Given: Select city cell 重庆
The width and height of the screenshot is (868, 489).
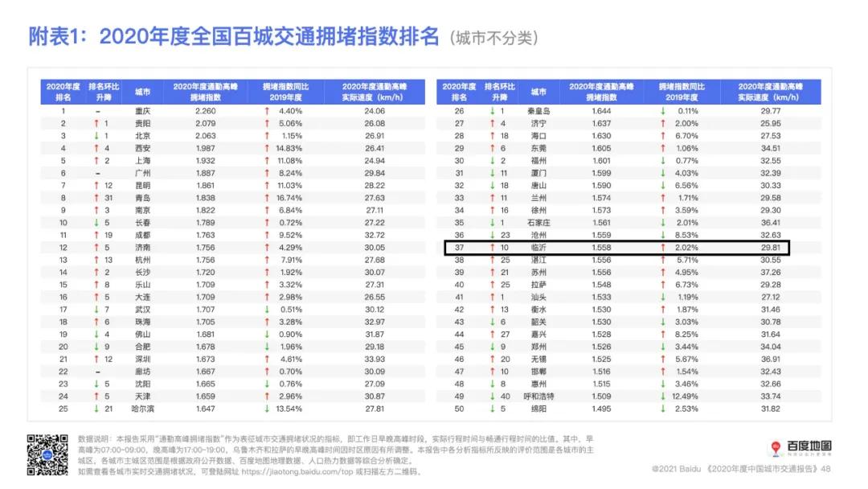Looking at the screenshot, I should click(x=143, y=111).
